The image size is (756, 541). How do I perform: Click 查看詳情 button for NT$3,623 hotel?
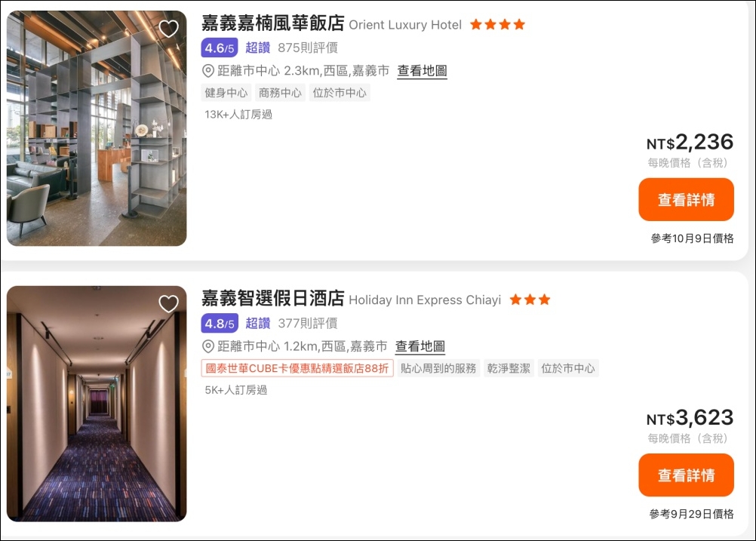[x=686, y=475]
